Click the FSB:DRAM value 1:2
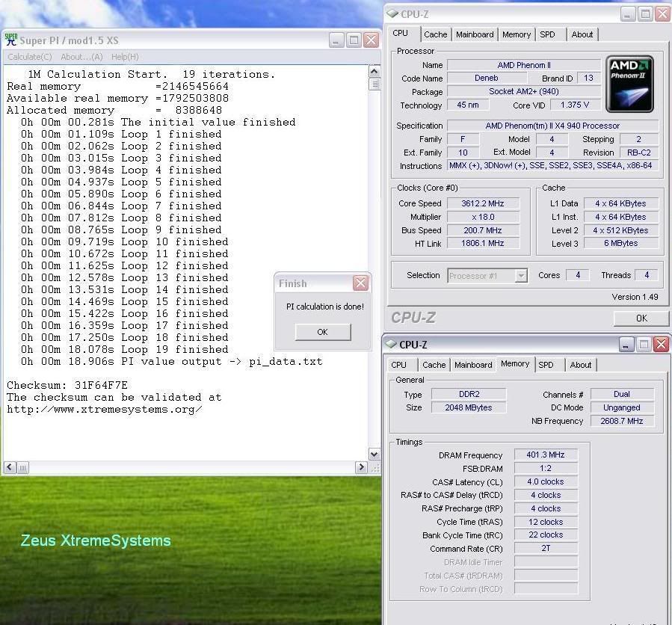 pos(546,468)
